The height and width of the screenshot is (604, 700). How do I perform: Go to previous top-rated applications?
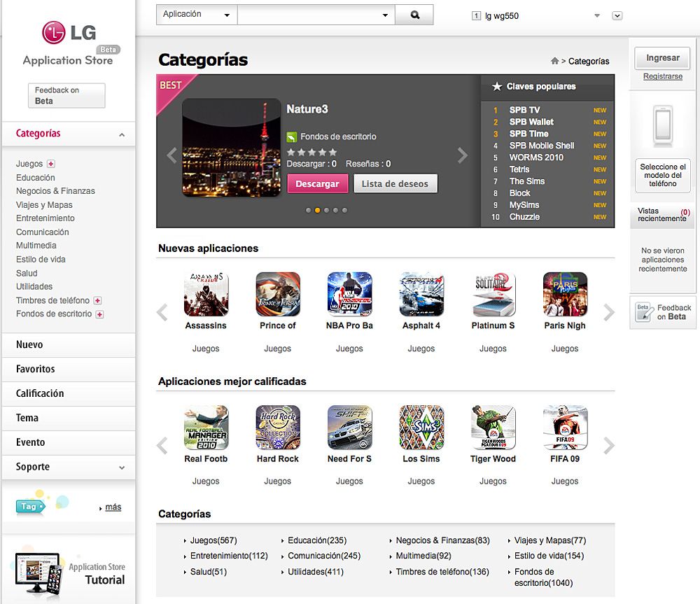pos(162,446)
